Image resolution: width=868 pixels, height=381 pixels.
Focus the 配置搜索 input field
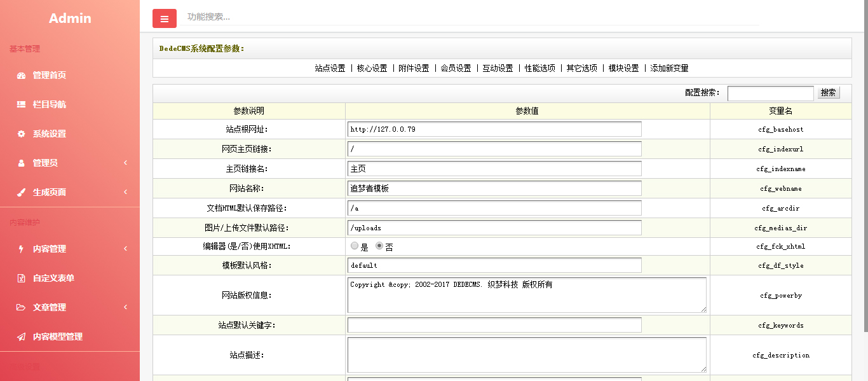click(770, 93)
